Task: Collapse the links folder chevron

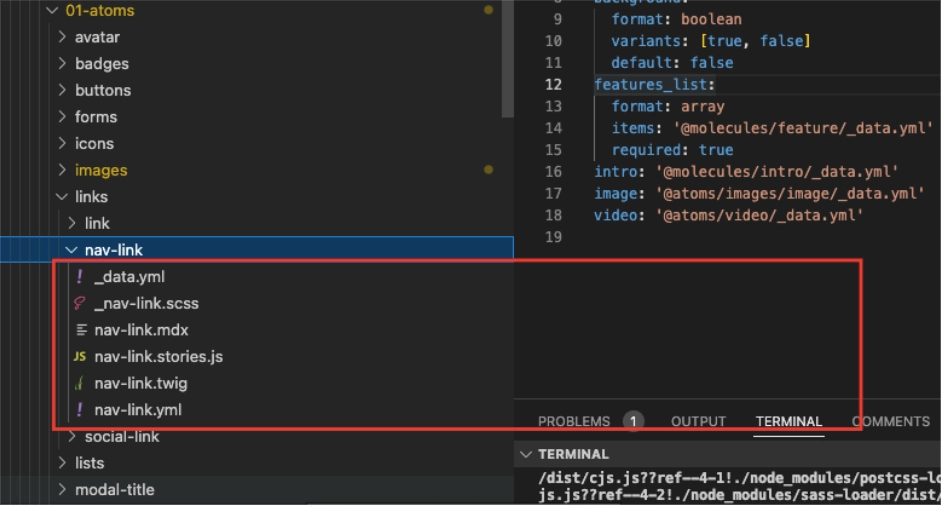Action: pyautogui.click(x=62, y=197)
